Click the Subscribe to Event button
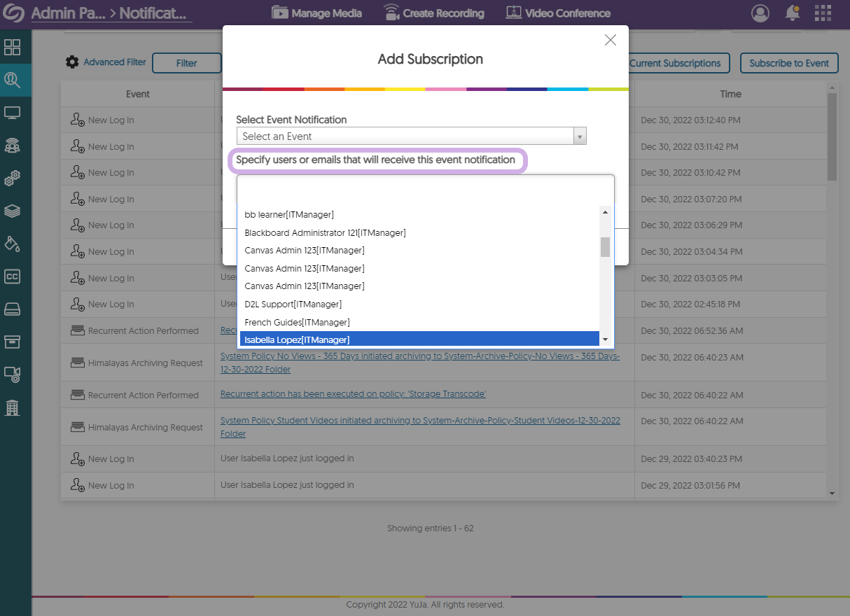The width and height of the screenshot is (850, 616). tap(788, 63)
